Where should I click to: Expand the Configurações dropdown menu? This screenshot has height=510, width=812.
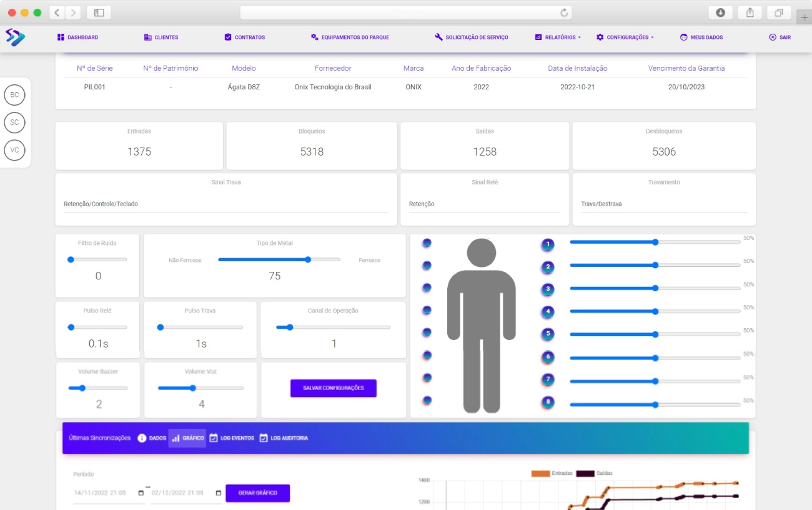click(625, 37)
